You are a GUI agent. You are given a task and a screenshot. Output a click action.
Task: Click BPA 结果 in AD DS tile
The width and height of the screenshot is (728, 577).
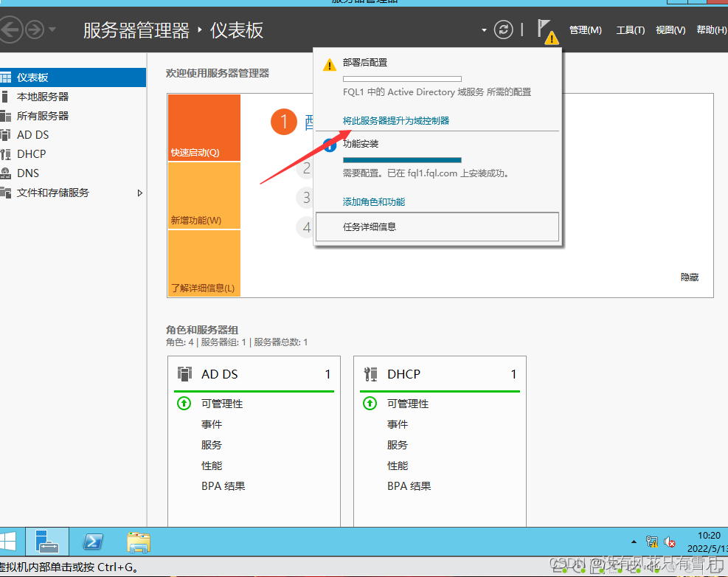[x=223, y=486]
